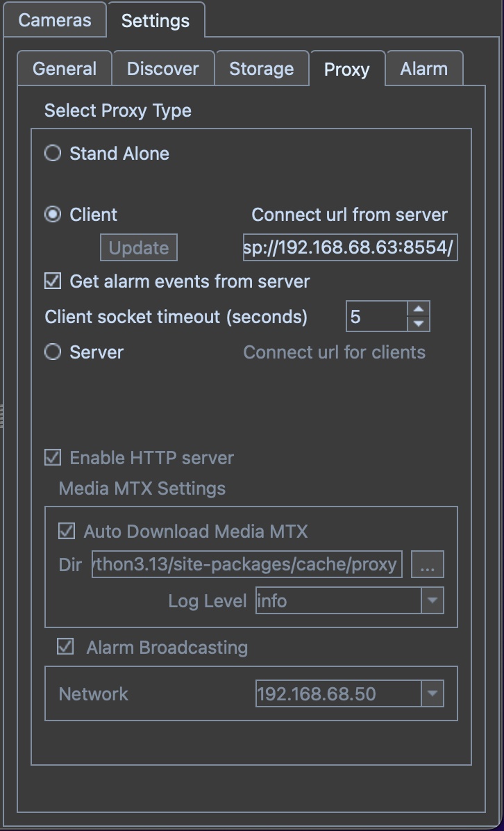This screenshot has height=831, width=504.
Task: Select the Server proxy type
Action: 53,352
